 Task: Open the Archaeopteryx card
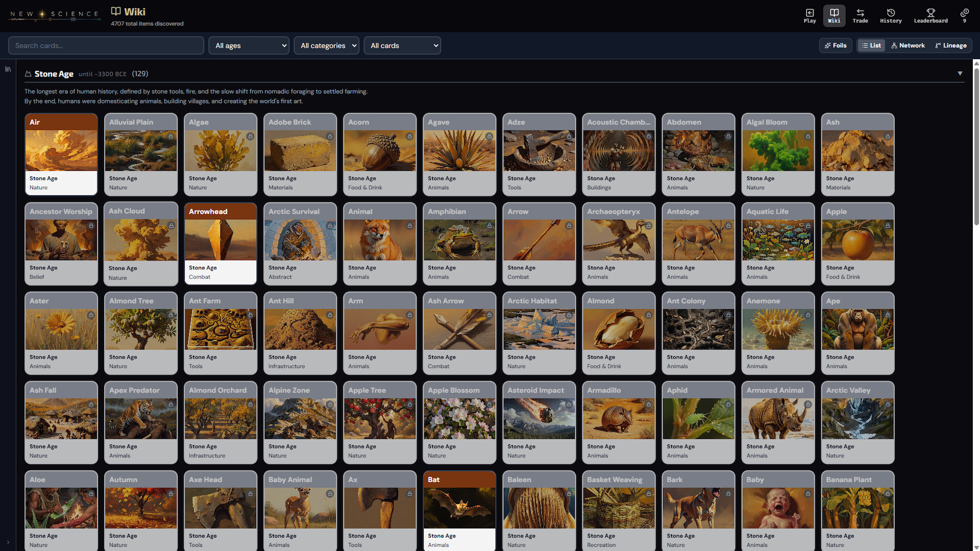tap(619, 243)
